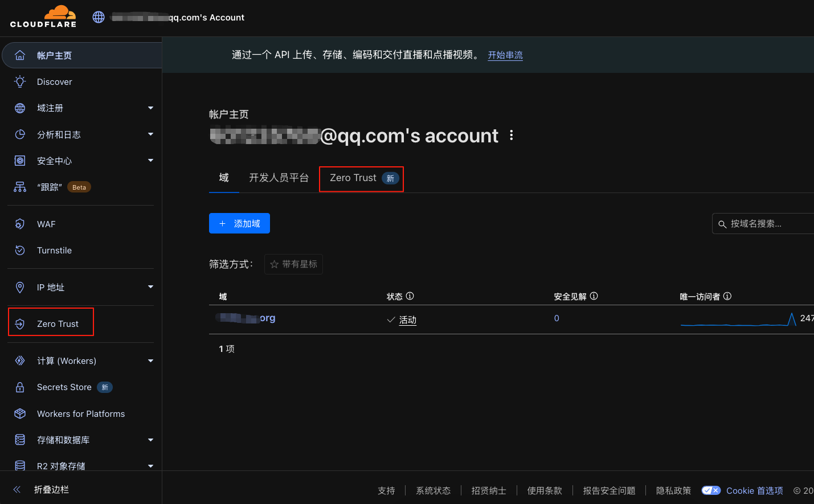Viewport: 814px width, 504px height.
Task: Click the Workers compute icon
Action: (20, 360)
